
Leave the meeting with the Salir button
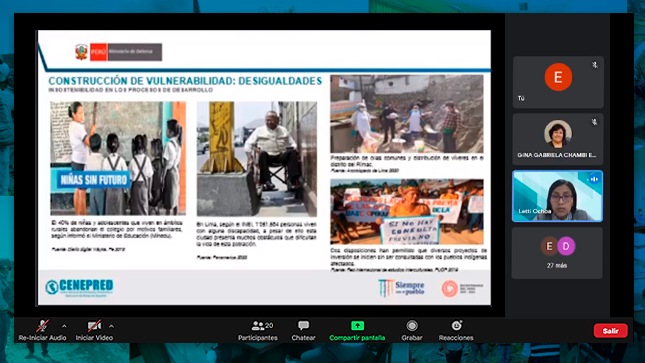tap(610, 330)
